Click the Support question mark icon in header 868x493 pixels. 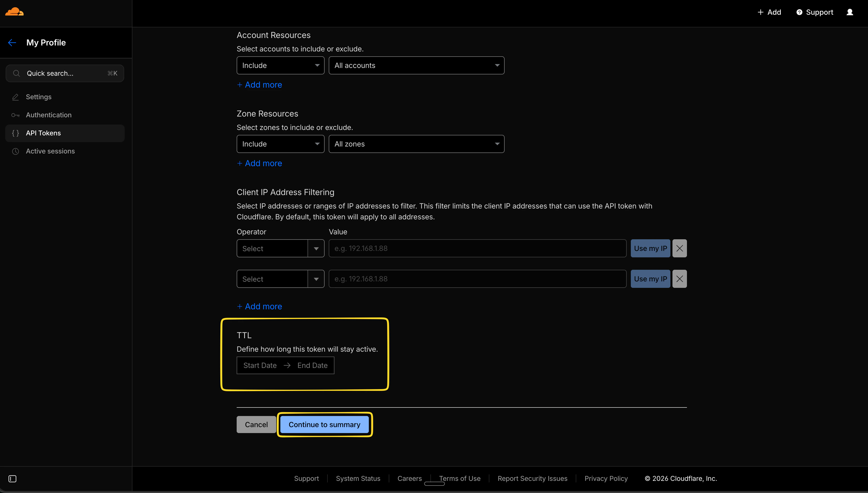[x=799, y=12]
